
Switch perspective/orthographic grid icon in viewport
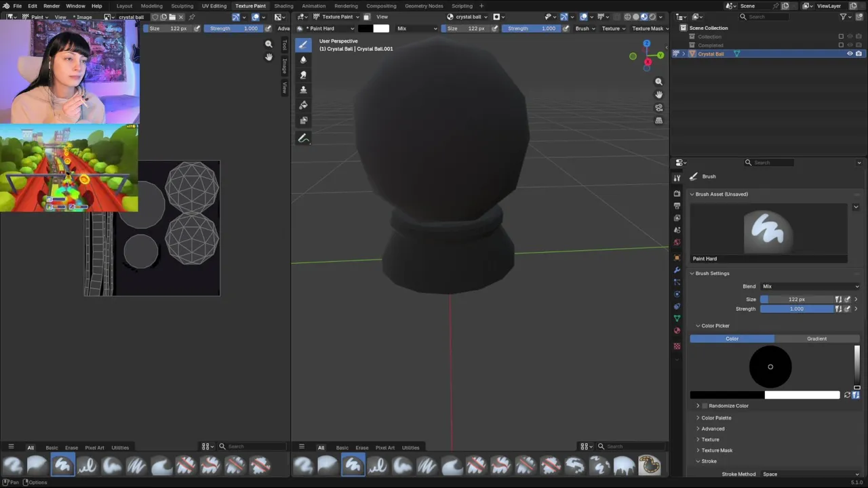coord(658,121)
